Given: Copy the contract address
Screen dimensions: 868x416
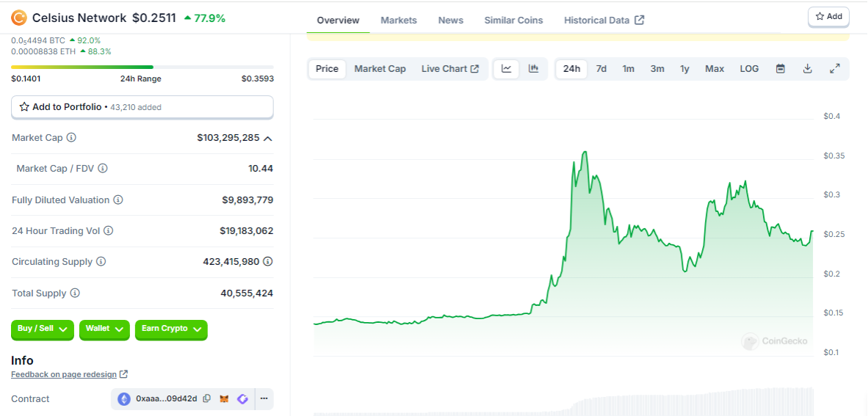Looking at the screenshot, I should click(x=207, y=398).
